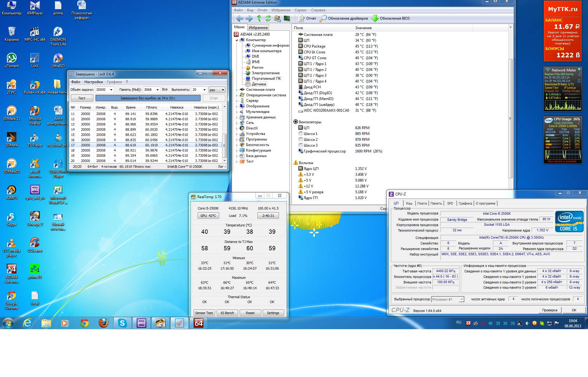Open the Настройки menu in LinX

(93, 82)
